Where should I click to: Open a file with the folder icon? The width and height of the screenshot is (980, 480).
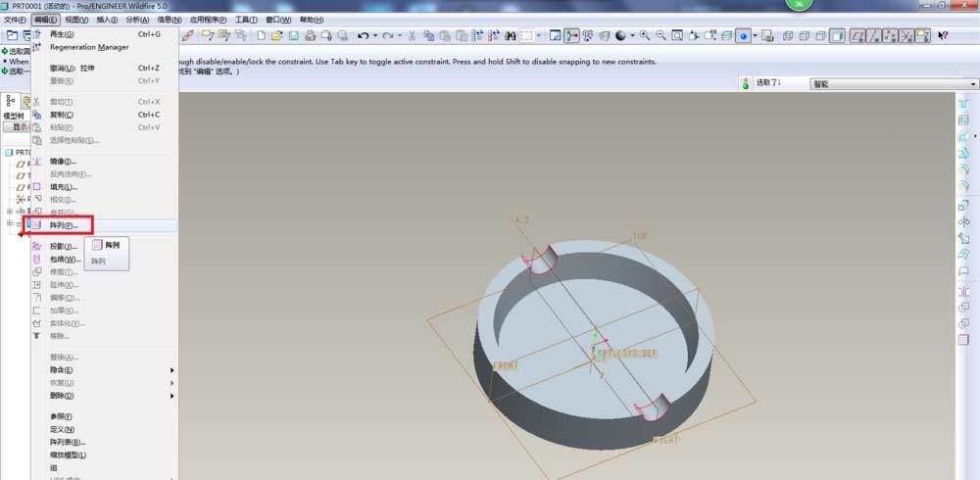point(277,36)
